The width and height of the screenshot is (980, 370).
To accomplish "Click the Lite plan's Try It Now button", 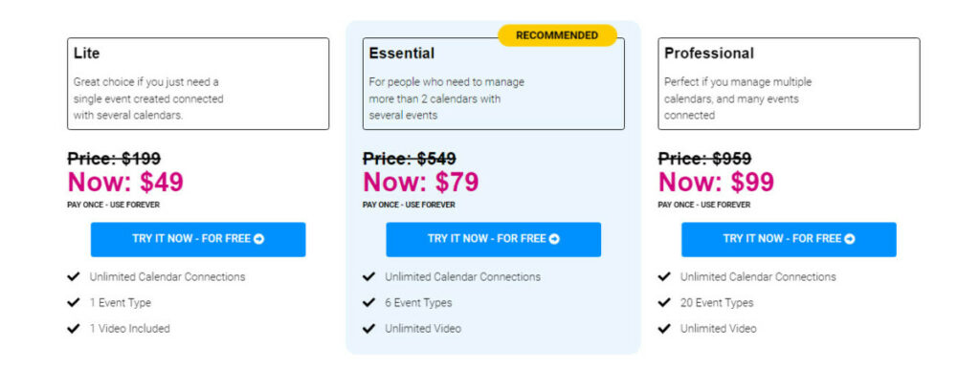I will (x=198, y=240).
